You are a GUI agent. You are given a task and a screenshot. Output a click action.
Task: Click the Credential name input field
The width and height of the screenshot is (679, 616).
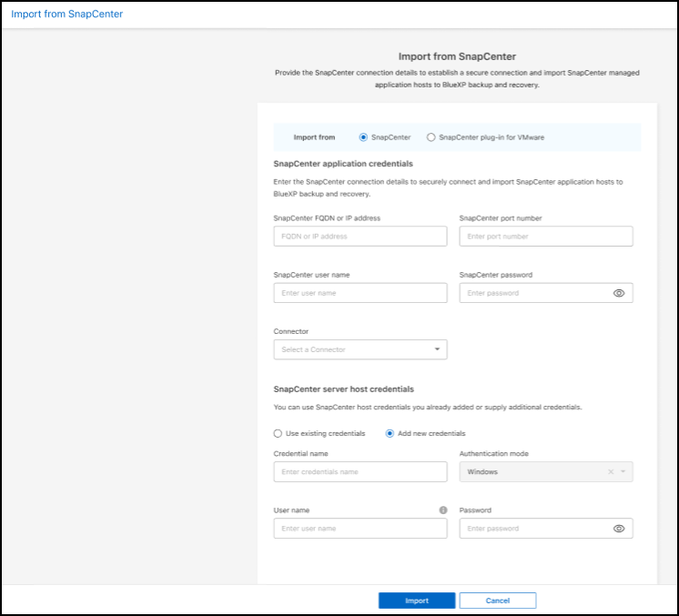click(x=360, y=472)
